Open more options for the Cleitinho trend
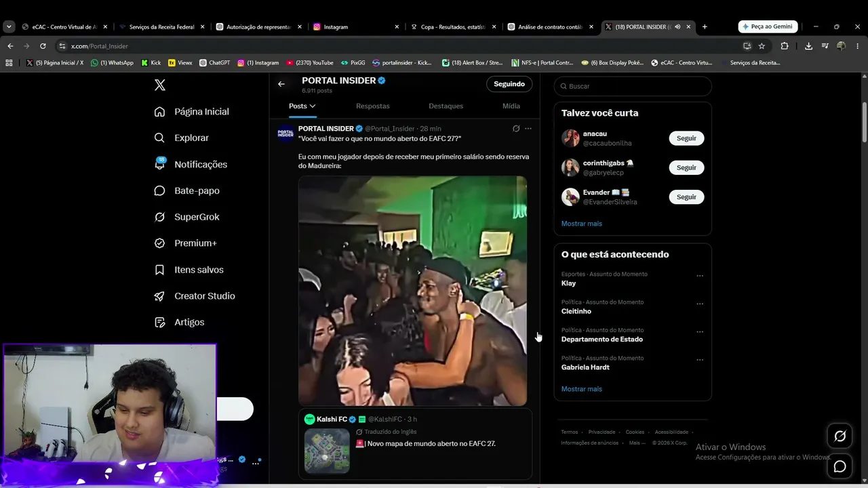 click(700, 304)
